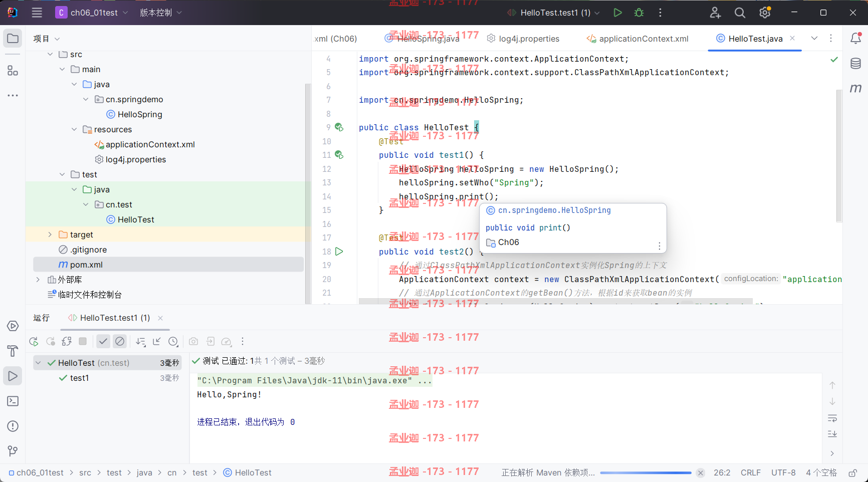
Task: Collapse the resources folder
Action: click(74, 129)
